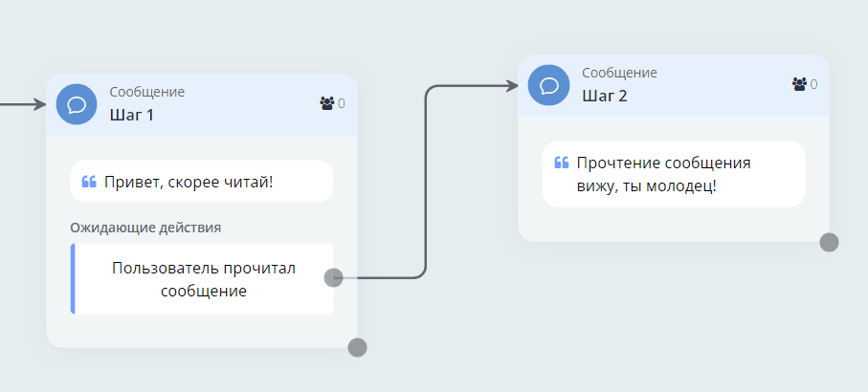
Task: Select the 'Пользователь прочитал сообщение' action
Action: 204,279
